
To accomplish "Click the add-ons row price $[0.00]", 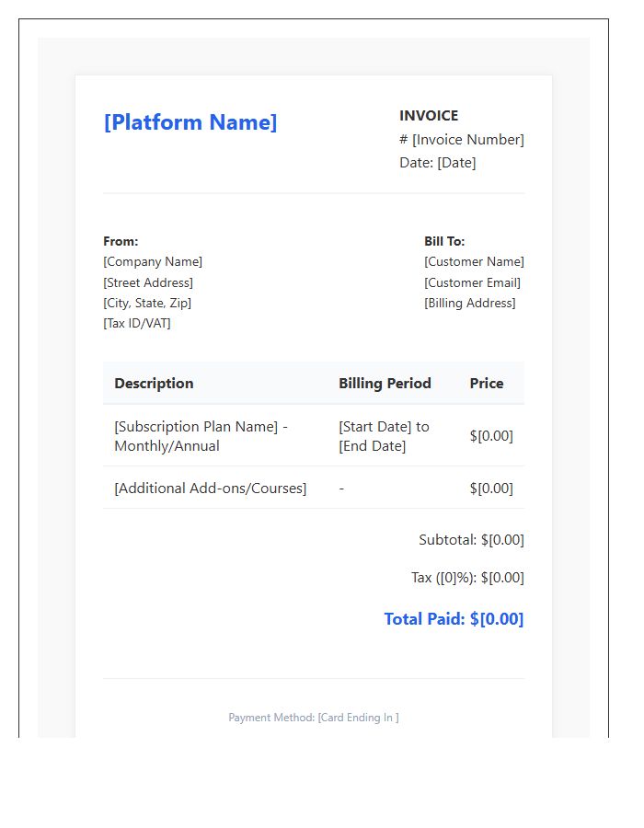I will pos(491,488).
